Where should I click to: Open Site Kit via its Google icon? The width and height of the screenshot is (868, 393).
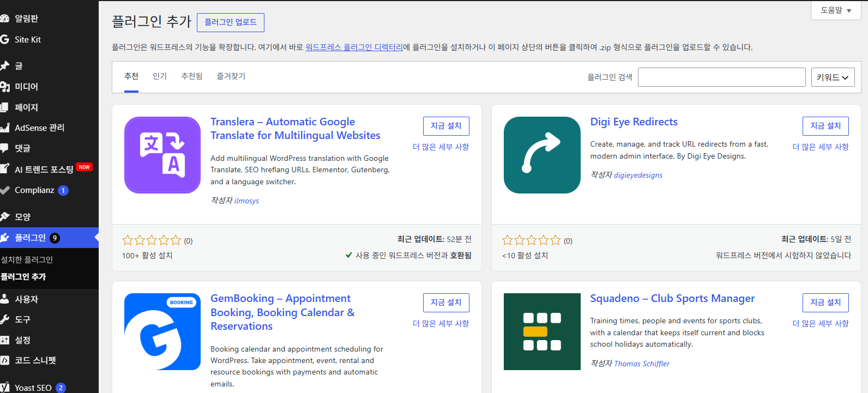click(5, 39)
